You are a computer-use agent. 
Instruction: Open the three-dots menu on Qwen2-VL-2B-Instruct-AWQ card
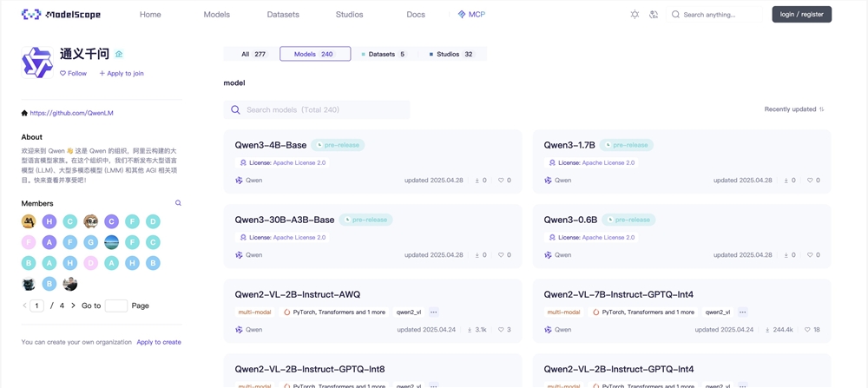(433, 312)
